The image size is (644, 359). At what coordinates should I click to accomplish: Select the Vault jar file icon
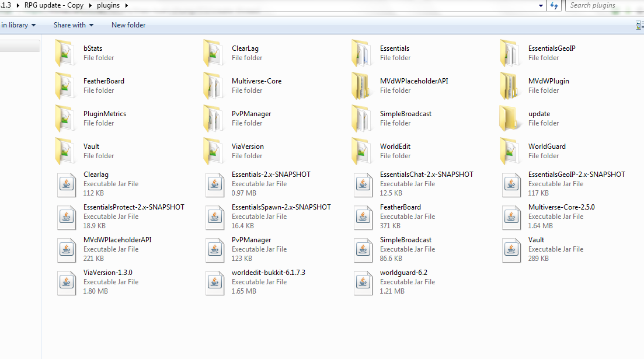tap(511, 250)
